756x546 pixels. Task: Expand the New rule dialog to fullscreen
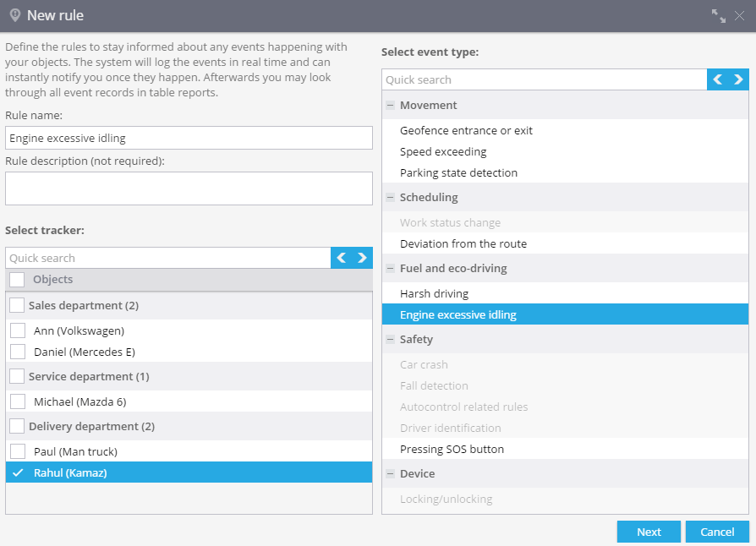(x=719, y=16)
